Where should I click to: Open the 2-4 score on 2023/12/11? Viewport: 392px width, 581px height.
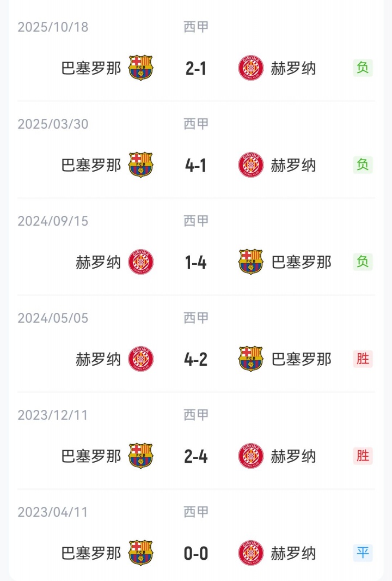point(196,457)
